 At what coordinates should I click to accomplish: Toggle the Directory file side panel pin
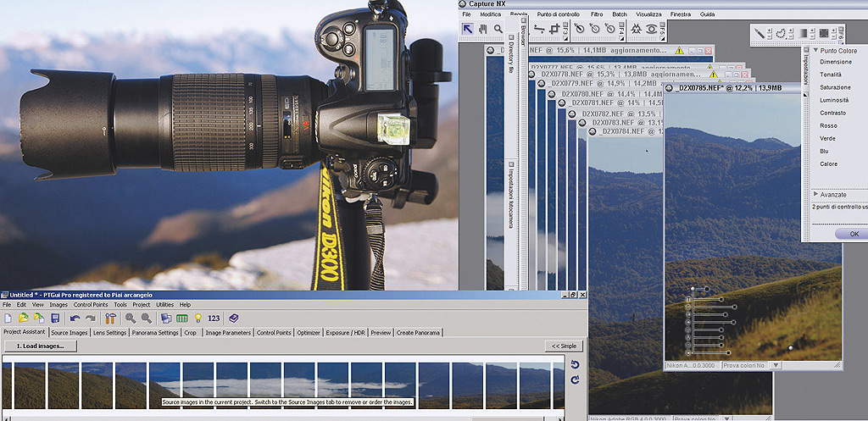coord(511,37)
